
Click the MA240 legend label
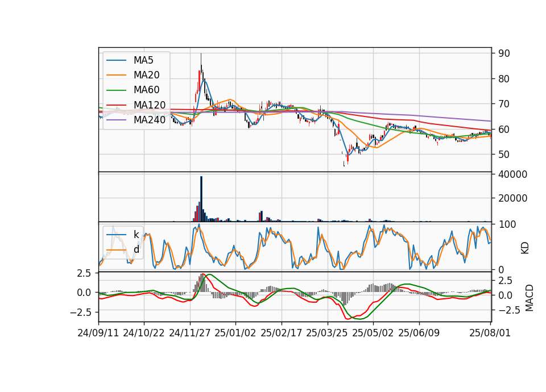pos(150,120)
